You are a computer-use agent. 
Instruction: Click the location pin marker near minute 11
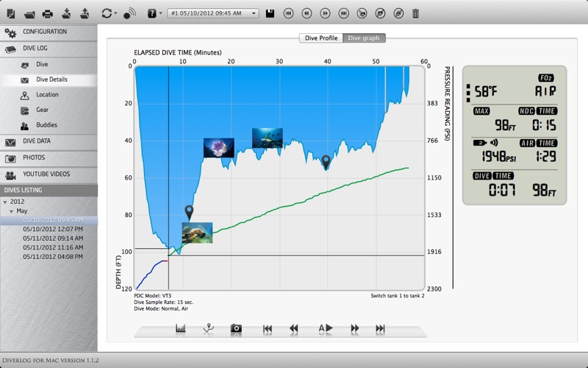(x=189, y=213)
